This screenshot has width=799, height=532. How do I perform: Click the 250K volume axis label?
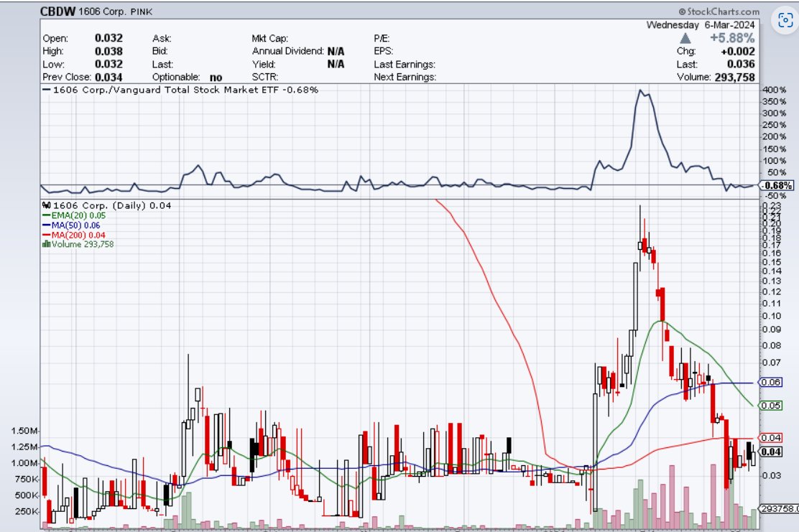click(27, 512)
